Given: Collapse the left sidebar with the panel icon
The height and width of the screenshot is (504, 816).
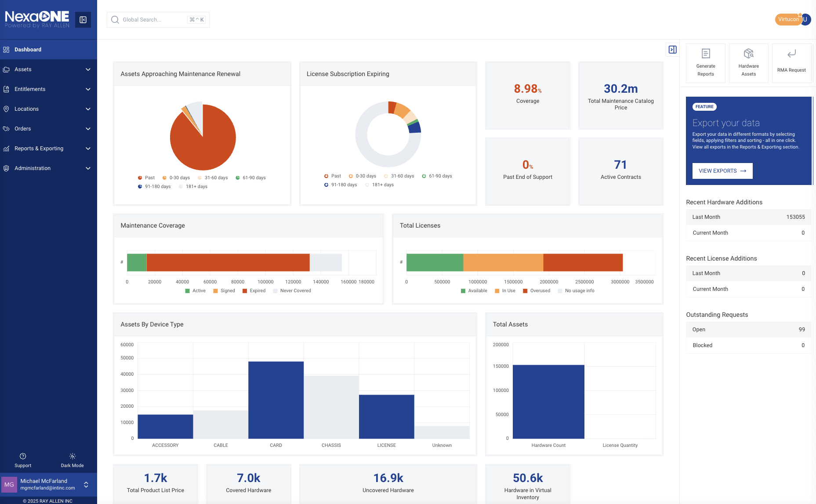Looking at the screenshot, I should pos(83,20).
